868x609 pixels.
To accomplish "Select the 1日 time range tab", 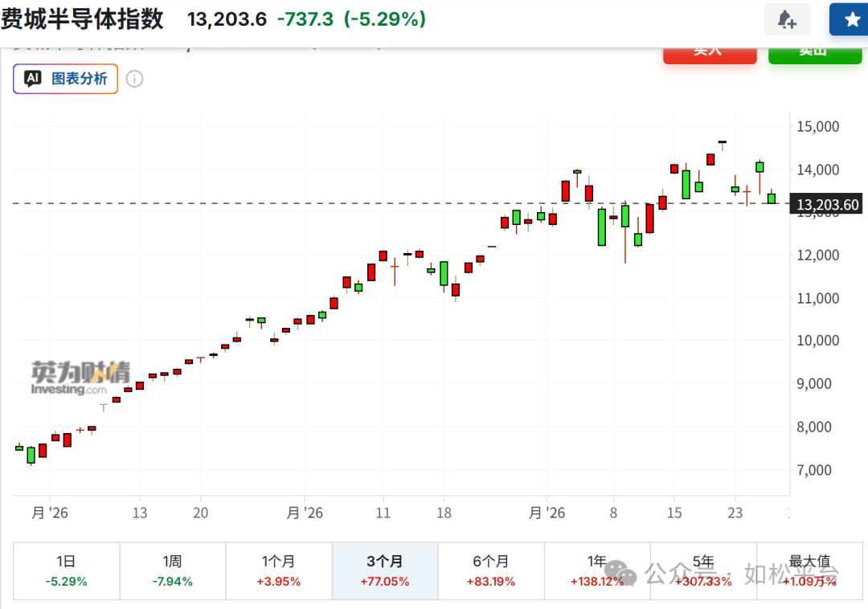I will 67,570.
